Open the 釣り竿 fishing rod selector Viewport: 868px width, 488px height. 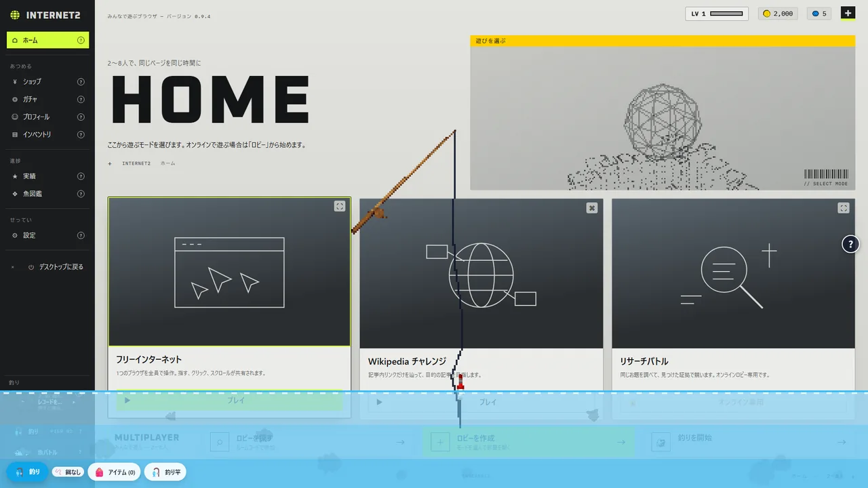coord(165,472)
